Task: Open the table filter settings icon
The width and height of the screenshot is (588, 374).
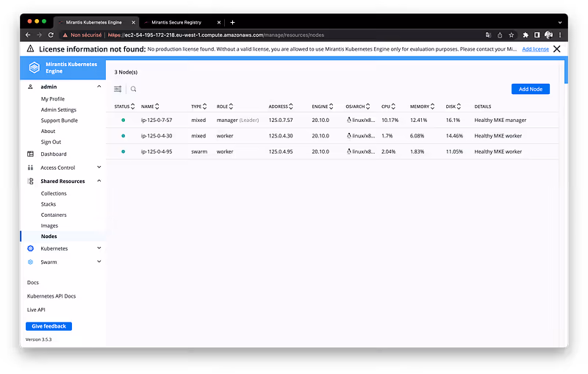Action: [x=118, y=89]
